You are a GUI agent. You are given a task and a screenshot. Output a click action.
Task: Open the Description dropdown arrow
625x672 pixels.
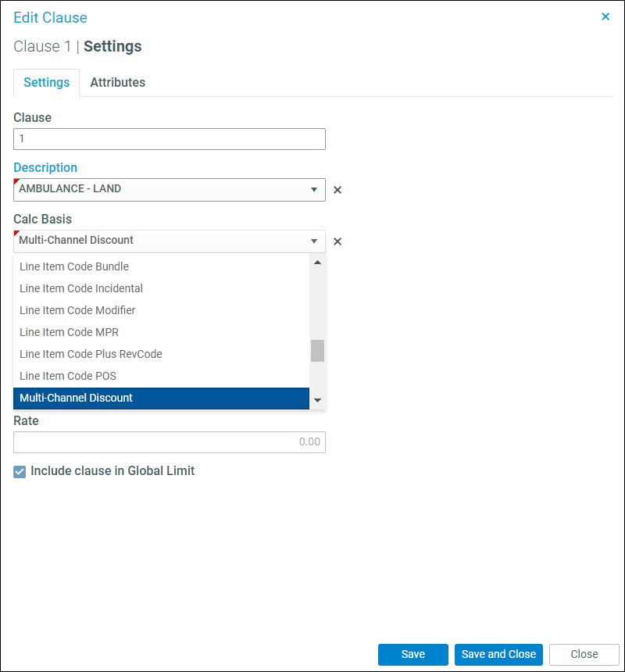pos(314,189)
